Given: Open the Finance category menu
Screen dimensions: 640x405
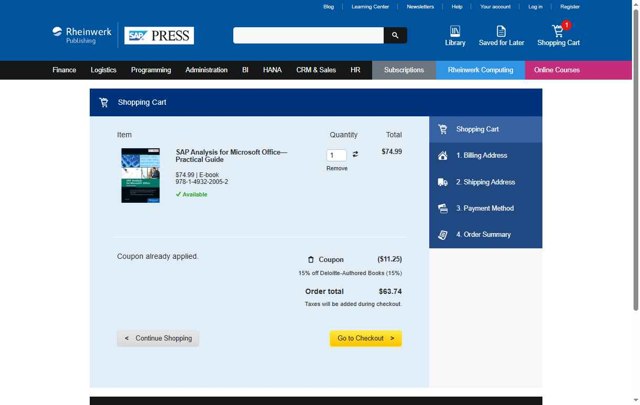Looking at the screenshot, I should [64, 70].
